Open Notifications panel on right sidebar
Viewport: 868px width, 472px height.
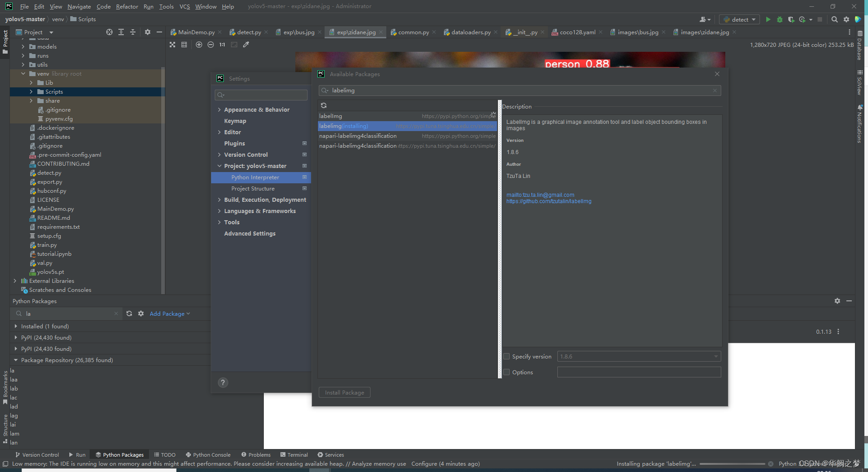coord(859,124)
